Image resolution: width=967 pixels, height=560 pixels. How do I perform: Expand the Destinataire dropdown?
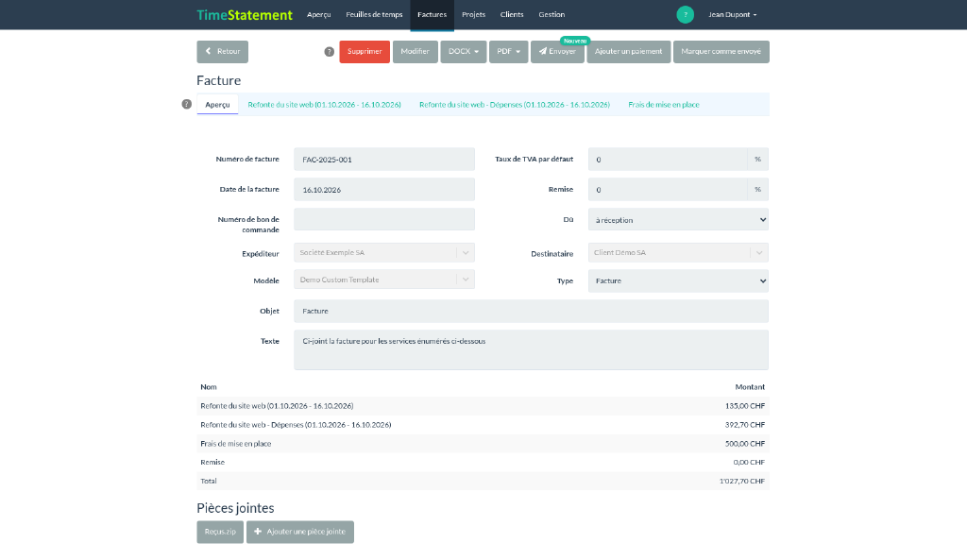(678, 253)
